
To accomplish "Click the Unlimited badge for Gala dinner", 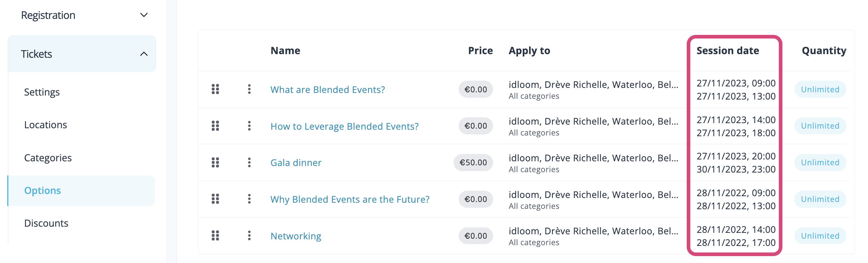I will point(820,162).
